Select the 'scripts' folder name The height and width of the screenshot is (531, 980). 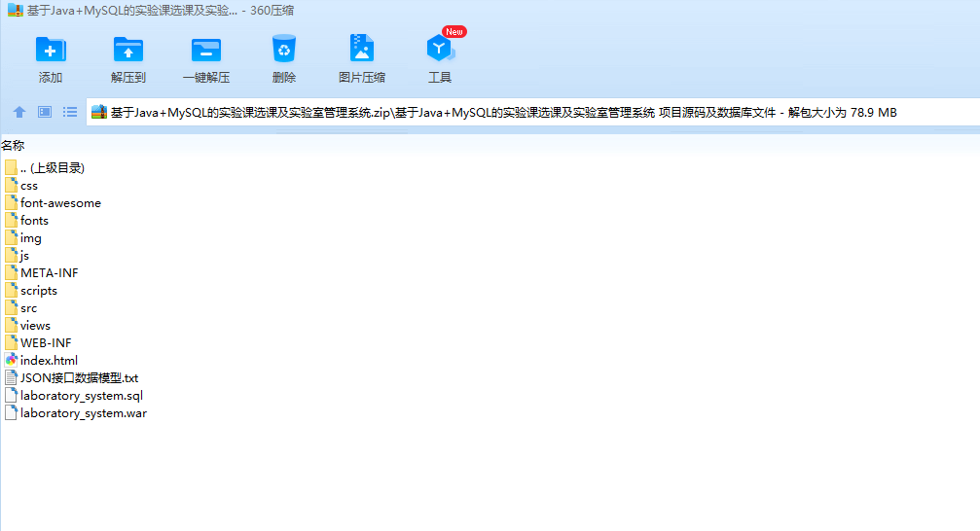click(x=39, y=291)
